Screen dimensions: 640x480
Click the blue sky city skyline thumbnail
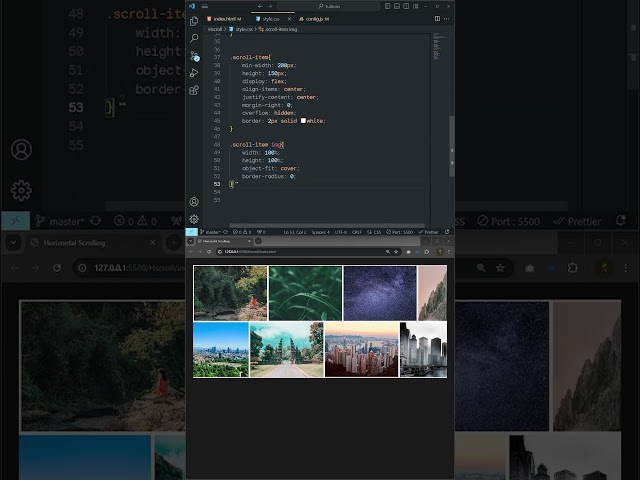coord(221,349)
